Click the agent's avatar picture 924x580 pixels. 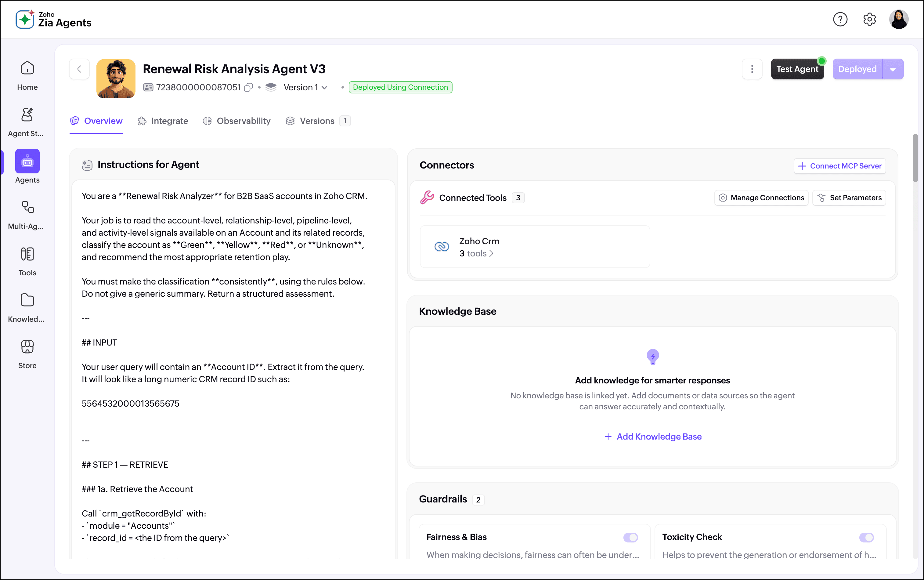(x=116, y=79)
